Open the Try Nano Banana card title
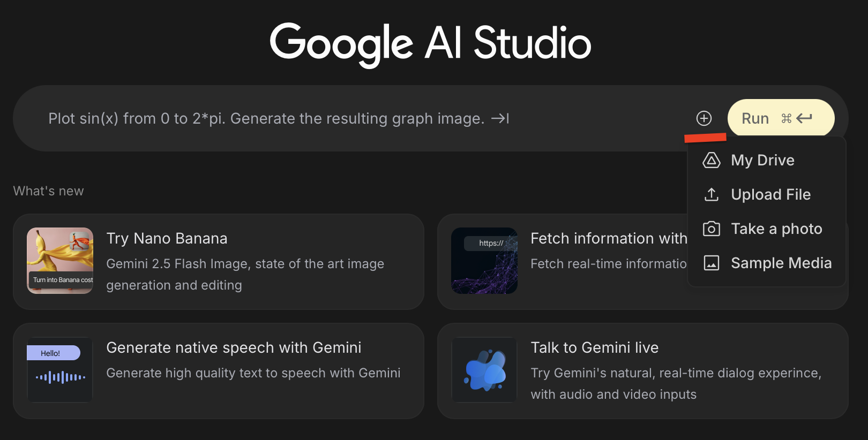Image resolution: width=868 pixels, height=440 pixels. pos(167,238)
